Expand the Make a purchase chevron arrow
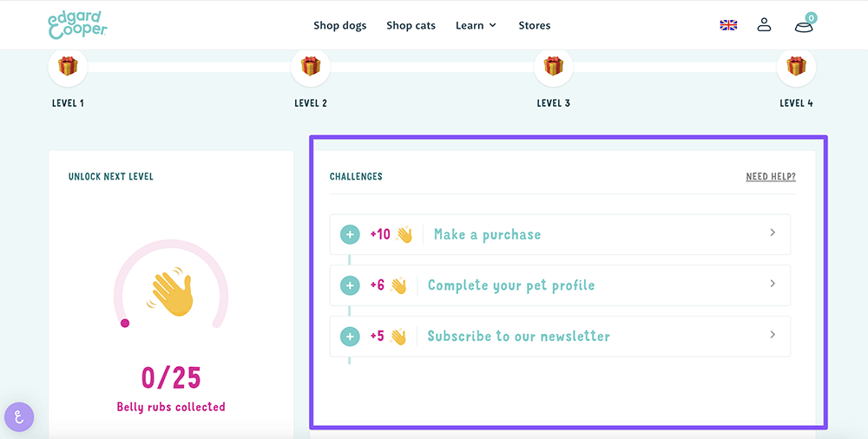Image resolution: width=868 pixels, height=439 pixels. coord(773,233)
